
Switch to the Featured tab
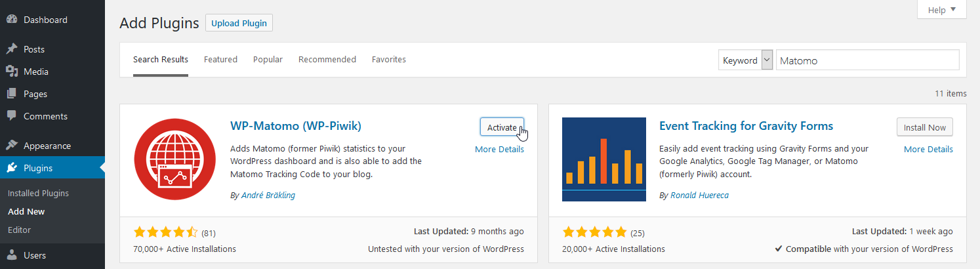tap(220, 59)
